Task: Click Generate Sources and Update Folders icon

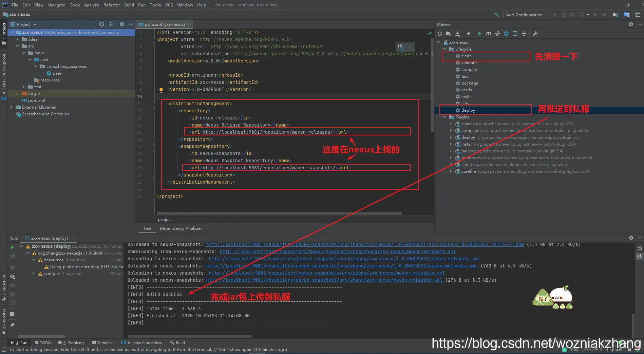Action: tap(449, 34)
